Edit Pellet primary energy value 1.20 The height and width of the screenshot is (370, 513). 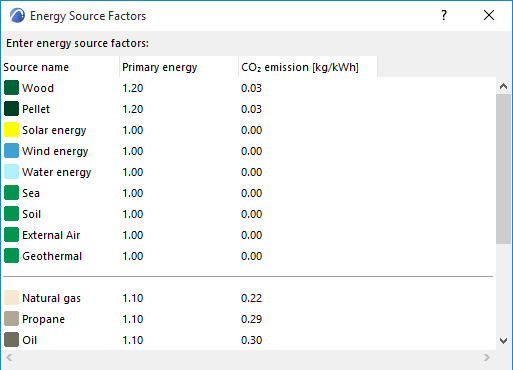[x=133, y=109]
